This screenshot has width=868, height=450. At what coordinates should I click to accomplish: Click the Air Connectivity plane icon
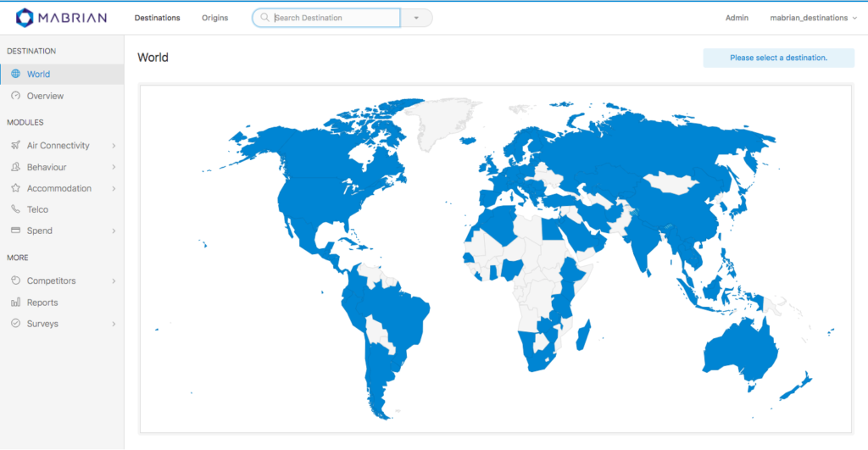click(x=15, y=145)
